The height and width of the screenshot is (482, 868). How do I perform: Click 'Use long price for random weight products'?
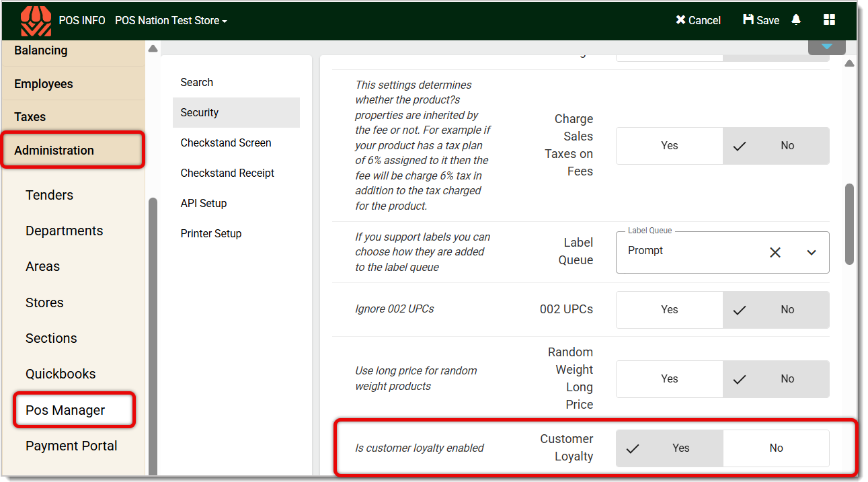tap(416, 378)
